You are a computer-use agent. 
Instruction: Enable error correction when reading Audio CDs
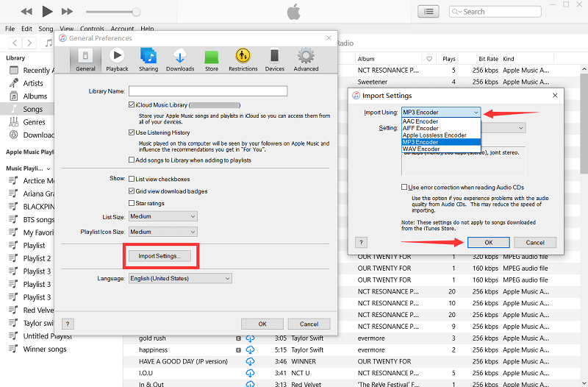click(404, 187)
